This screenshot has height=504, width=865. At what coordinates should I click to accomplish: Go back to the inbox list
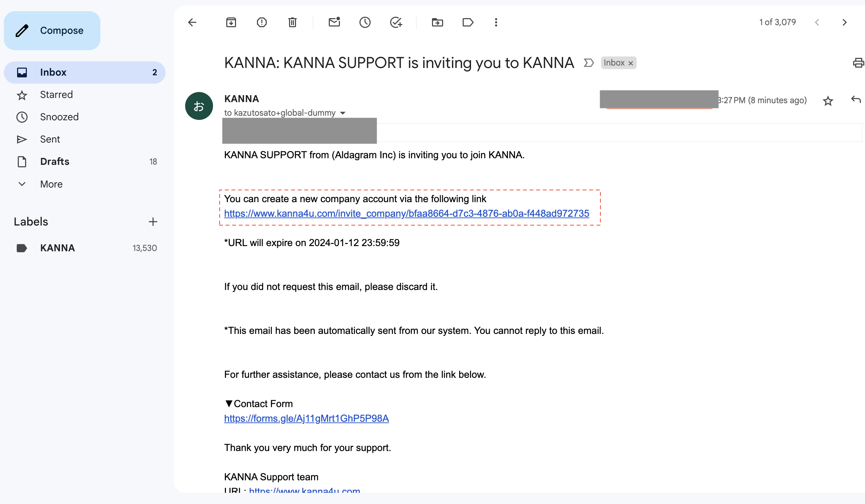pos(192,22)
